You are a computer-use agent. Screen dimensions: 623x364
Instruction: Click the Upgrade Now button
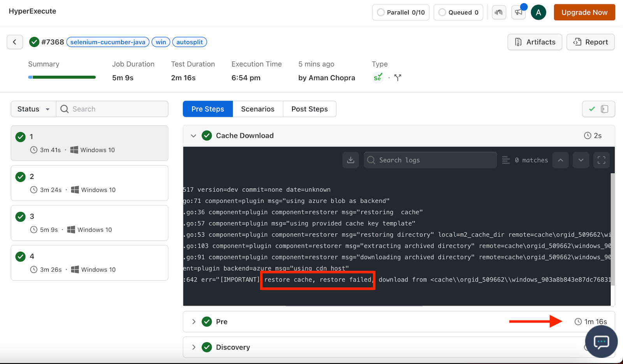tap(584, 12)
